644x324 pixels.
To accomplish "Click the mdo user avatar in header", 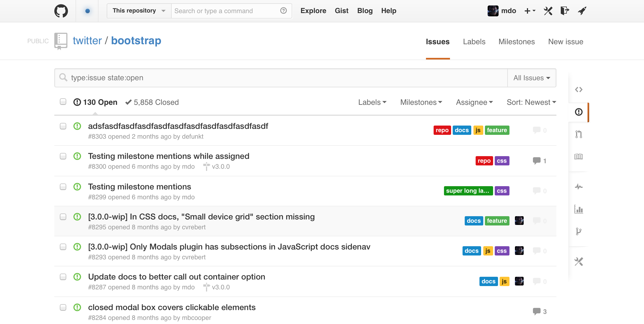I will (x=493, y=11).
